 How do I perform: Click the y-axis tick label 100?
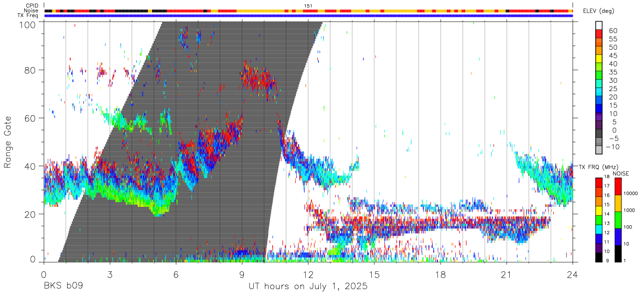(x=27, y=24)
